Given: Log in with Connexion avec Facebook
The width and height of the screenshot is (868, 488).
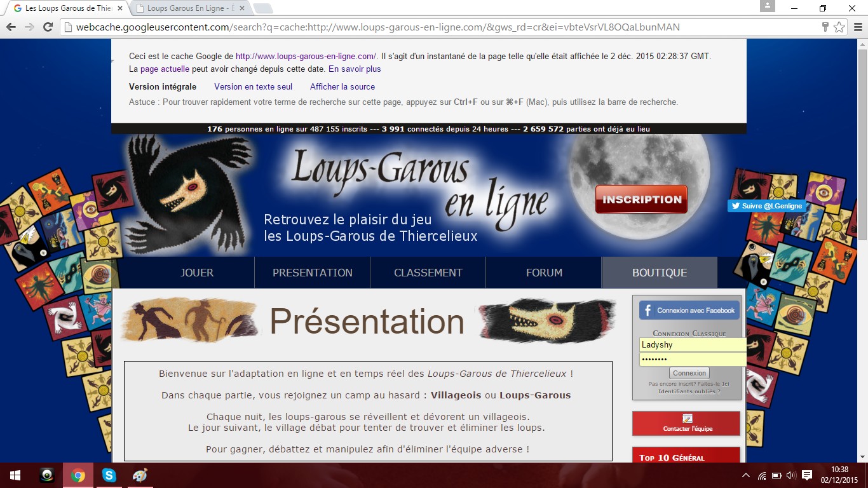Looking at the screenshot, I should 689,310.
